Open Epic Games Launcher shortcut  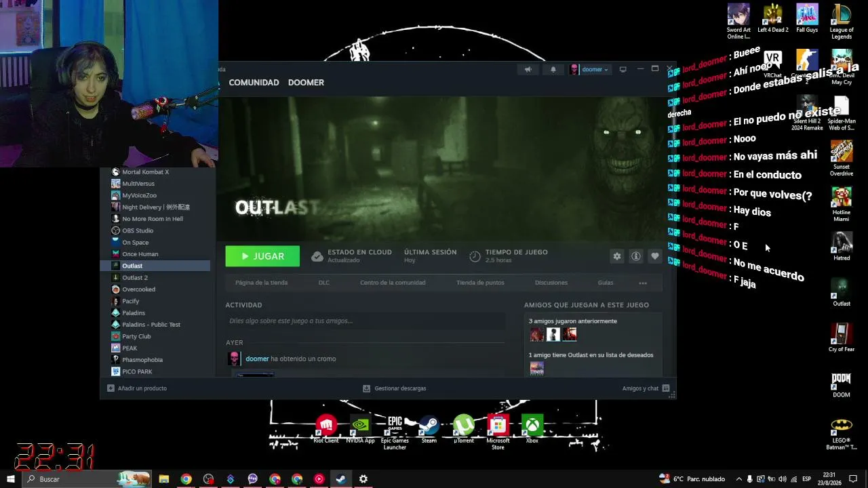coord(395,432)
